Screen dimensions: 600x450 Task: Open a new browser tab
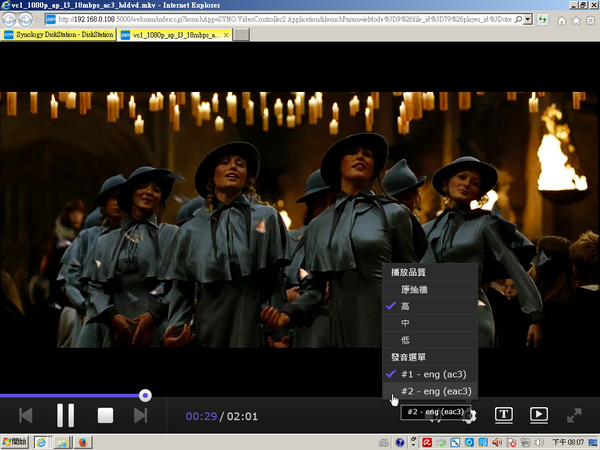[241, 35]
